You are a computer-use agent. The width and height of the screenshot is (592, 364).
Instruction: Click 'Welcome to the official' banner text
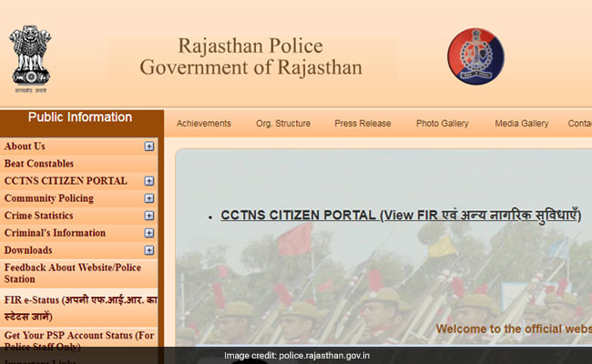(514, 329)
